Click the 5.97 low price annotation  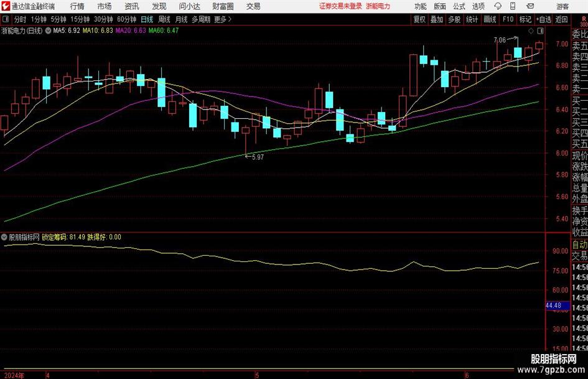[x=258, y=157]
